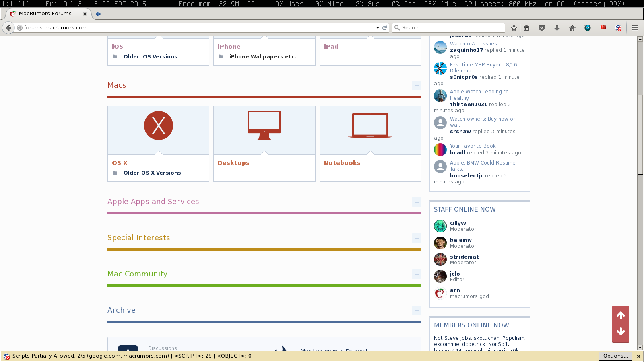Open the Macs category heading

point(117,85)
